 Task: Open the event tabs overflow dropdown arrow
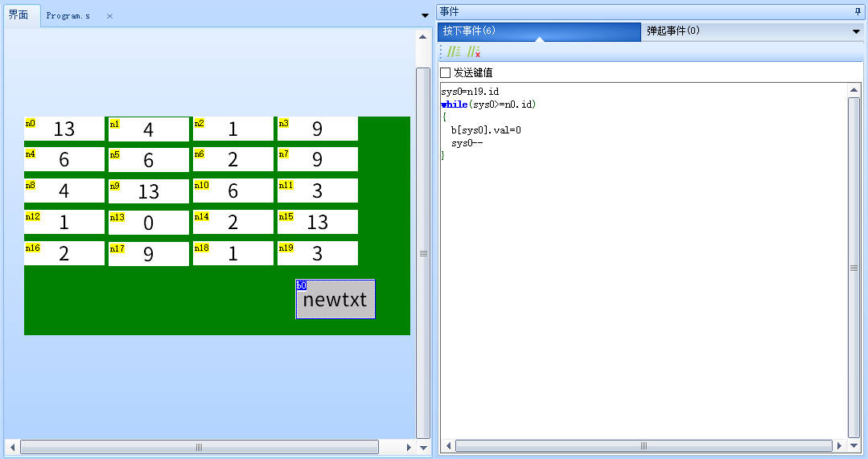click(856, 31)
